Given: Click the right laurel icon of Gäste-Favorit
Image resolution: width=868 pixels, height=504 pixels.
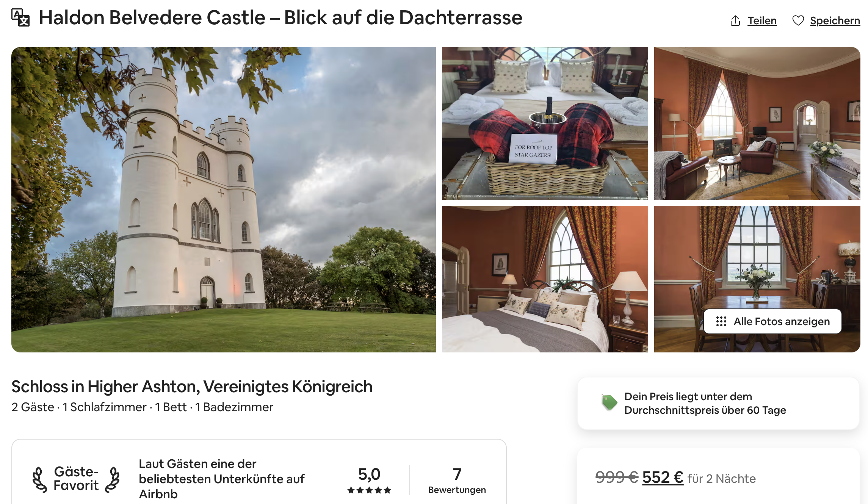Looking at the screenshot, I should [113, 479].
